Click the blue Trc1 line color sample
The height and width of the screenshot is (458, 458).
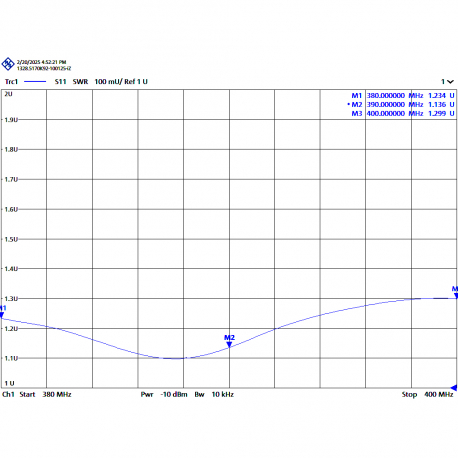click(x=35, y=82)
